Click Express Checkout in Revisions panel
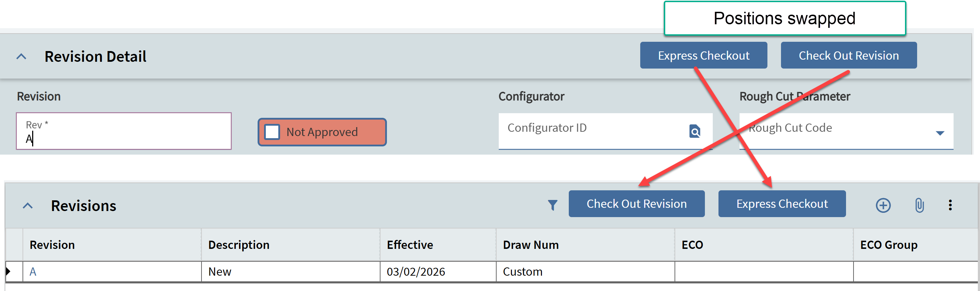 781,204
